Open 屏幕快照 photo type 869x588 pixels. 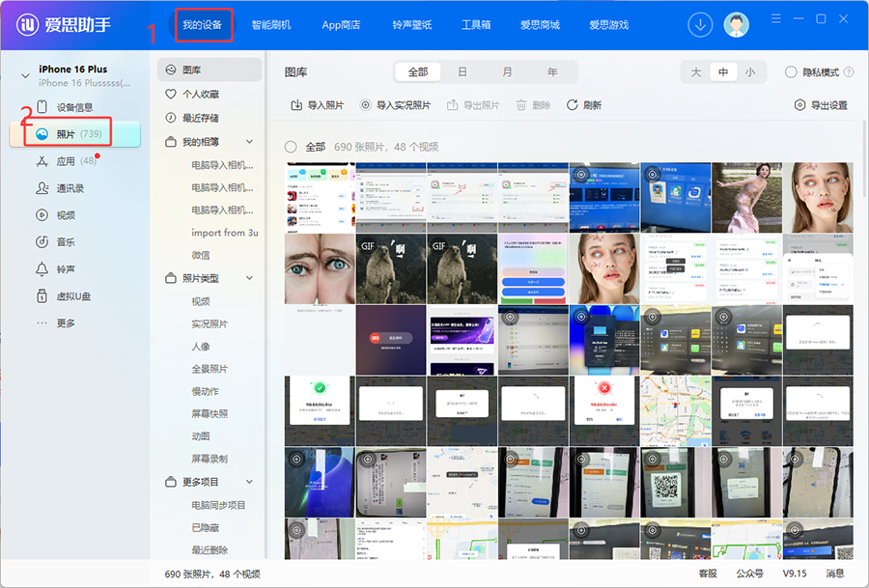(210, 413)
